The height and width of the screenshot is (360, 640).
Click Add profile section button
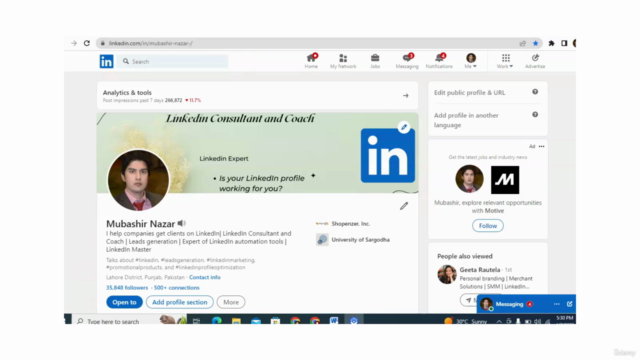pyautogui.click(x=180, y=302)
